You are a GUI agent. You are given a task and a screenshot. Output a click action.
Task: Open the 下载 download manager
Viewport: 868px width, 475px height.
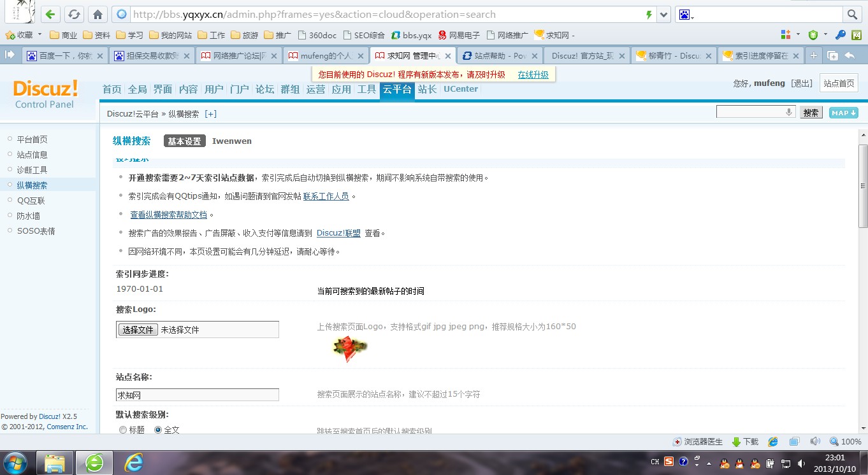pyautogui.click(x=745, y=441)
